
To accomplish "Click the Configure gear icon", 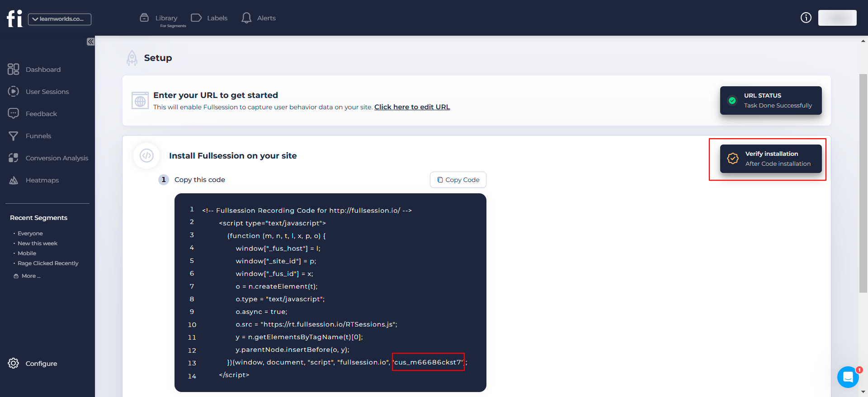I will (x=14, y=363).
